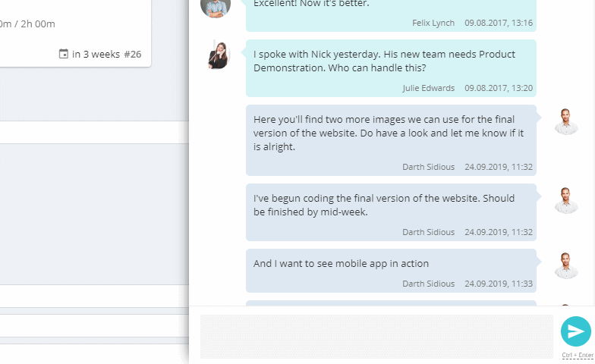The height and width of the screenshot is (364, 595).
Task: Click timestamp '09.08.2017, 13:20'
Action: (499, 88)
